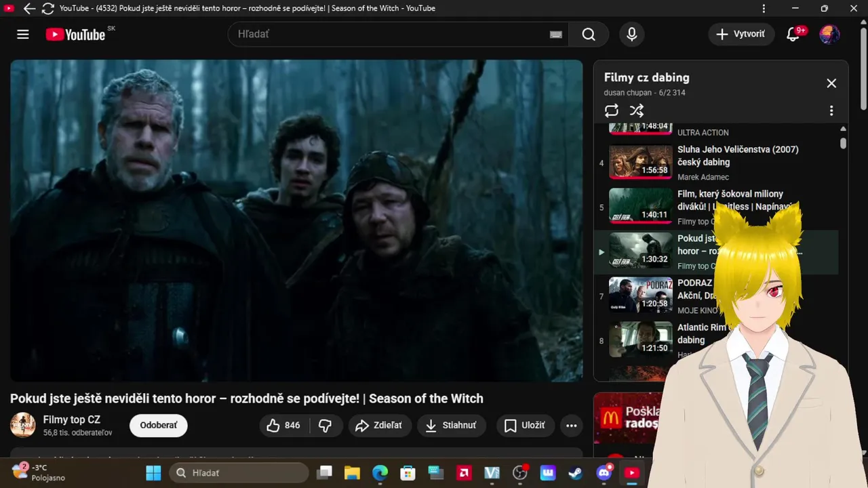868x488 pixels.
Task: Like the video with 846 likes
Action: (x=284, y=425)
